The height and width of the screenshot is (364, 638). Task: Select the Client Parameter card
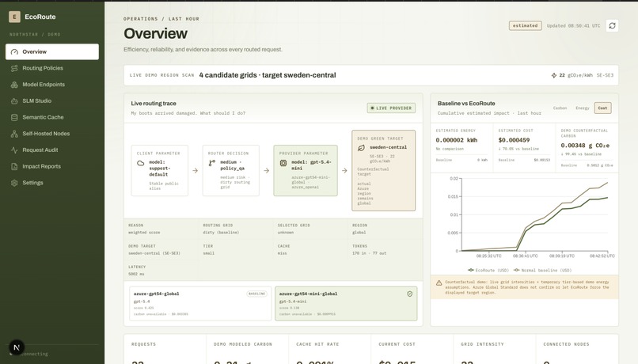pos(160,170)
